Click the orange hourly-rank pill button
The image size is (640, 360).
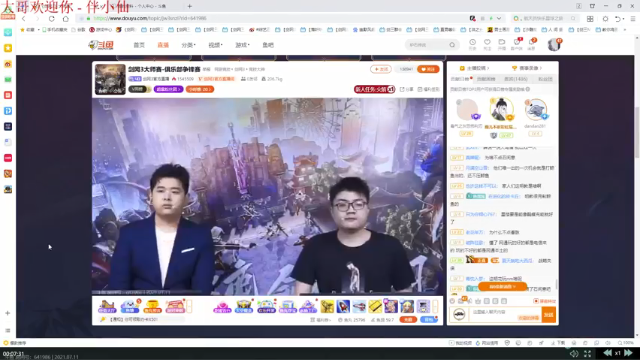(200, 89)
